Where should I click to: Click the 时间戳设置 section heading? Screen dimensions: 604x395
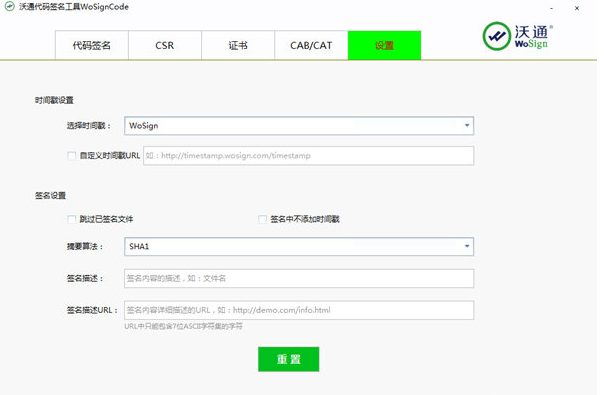(54, 100)
